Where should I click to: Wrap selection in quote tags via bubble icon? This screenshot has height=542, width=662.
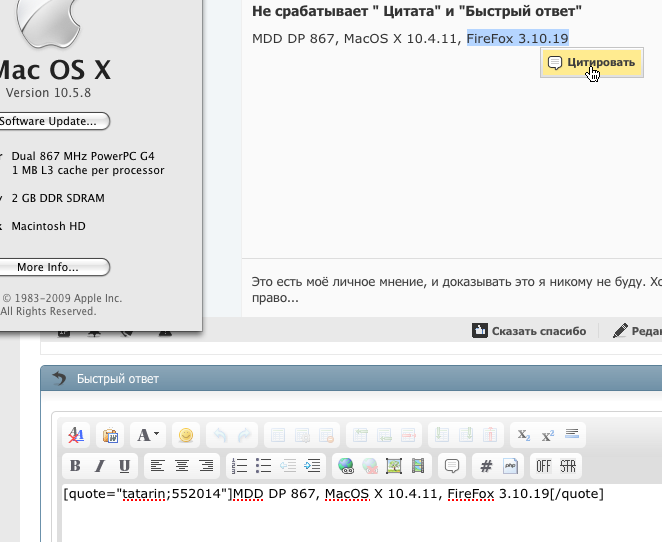point(452,466)
